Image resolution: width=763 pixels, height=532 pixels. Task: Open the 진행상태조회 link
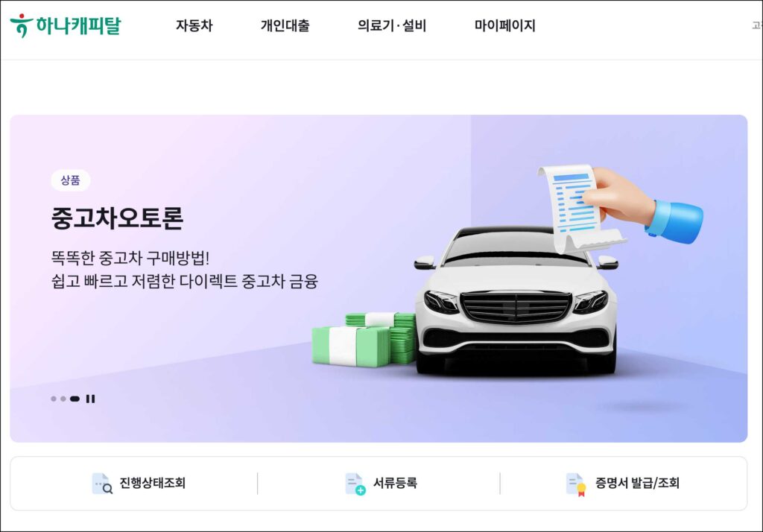(152, 483)
